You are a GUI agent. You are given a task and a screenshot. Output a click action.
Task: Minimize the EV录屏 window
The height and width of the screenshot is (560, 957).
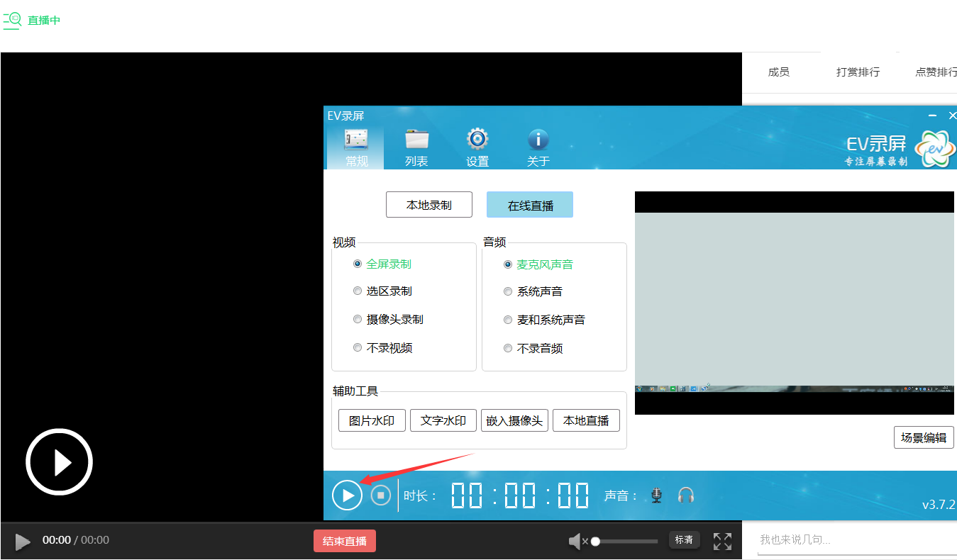[x=933, y=116]
